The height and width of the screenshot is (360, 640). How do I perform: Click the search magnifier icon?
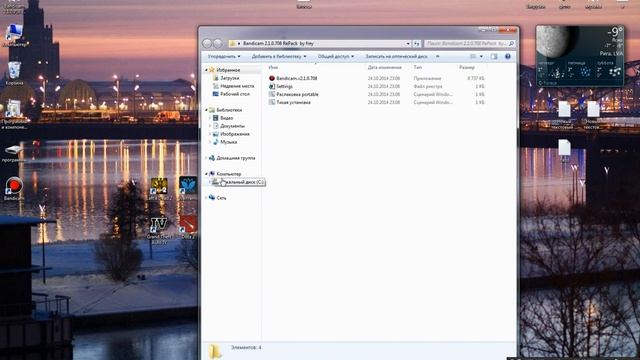point(511,43)
